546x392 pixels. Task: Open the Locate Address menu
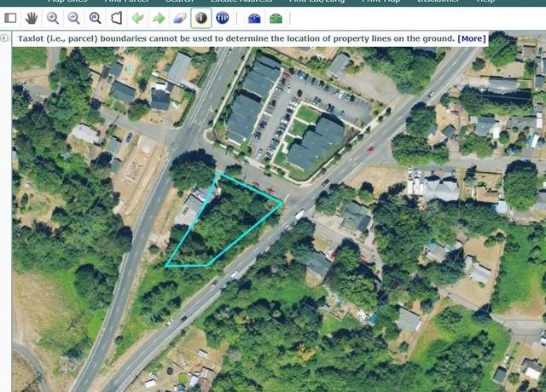(x=241, y=1)
